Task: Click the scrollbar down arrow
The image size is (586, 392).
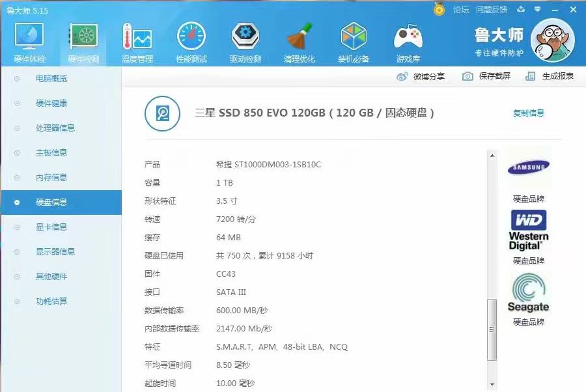Action: [492, 384]
